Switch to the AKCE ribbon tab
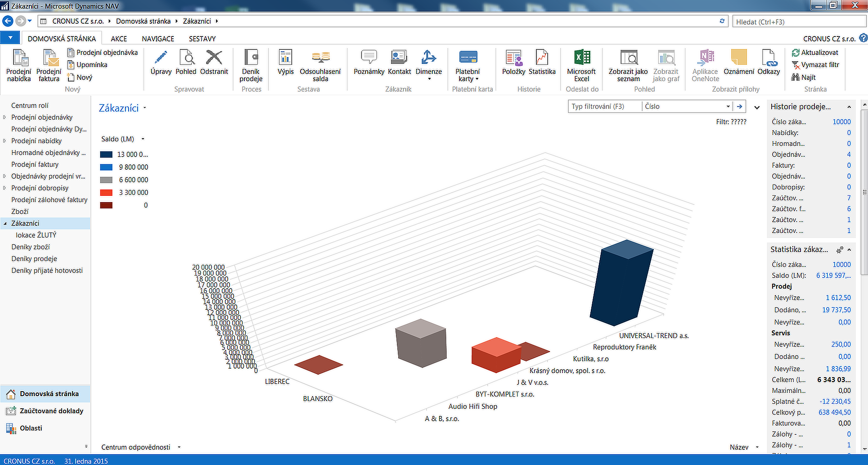This screenshot has height=465, width=868. tap(119, 39)
